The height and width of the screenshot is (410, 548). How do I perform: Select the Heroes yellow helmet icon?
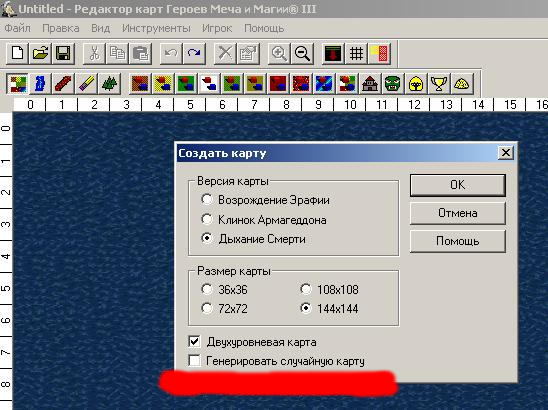[x=416, y=84]
